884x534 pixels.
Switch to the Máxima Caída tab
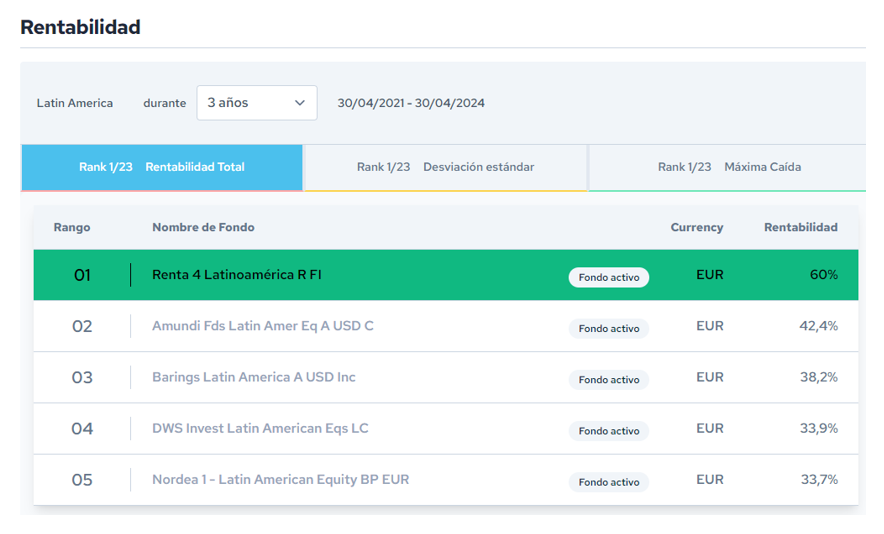(729, 167)
